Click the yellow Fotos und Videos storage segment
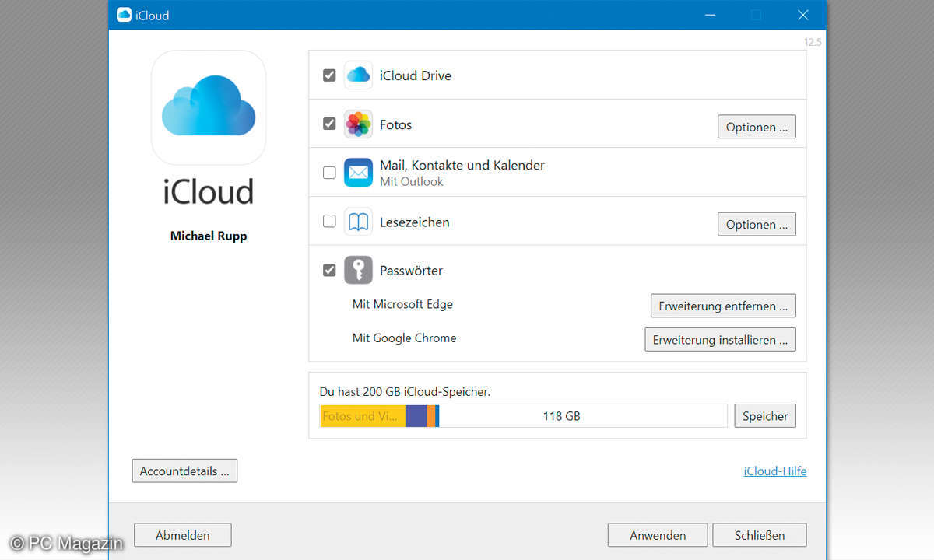This screenshot has width=934, height=560. (363, 415)
